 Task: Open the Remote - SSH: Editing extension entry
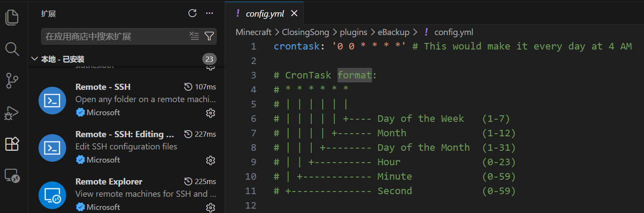126,147
